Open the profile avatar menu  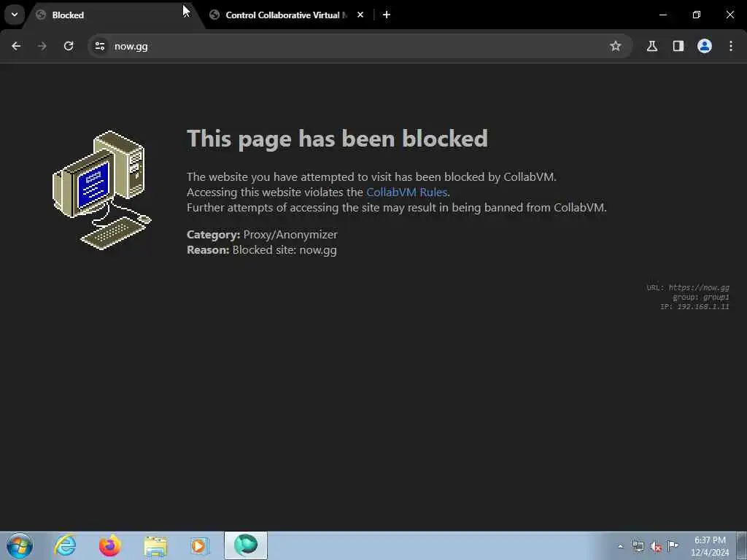[x=705, y=46]
